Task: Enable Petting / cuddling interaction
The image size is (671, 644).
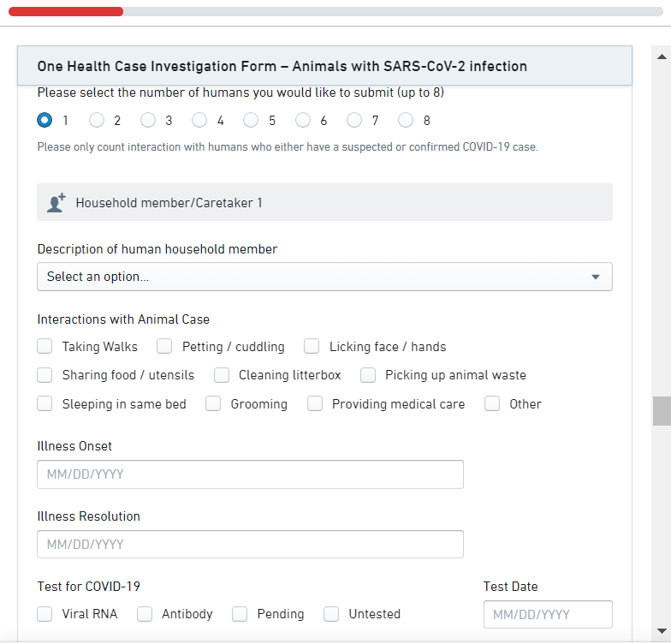Action: (x=165, y=347)
